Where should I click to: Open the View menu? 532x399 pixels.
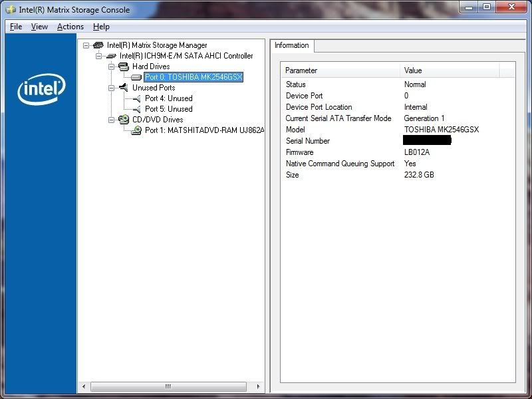[x=39, y=27]
